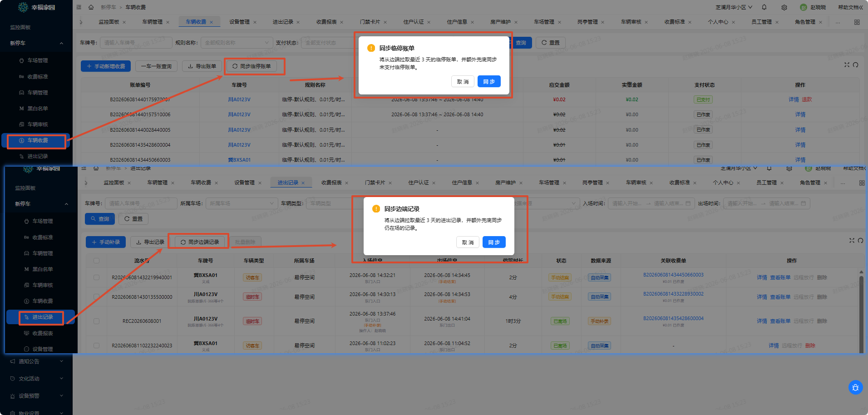868x415 pixels.
Task: Switch to 收费报表 tab on 车辆收费 page
Action: tap(326, 22)
